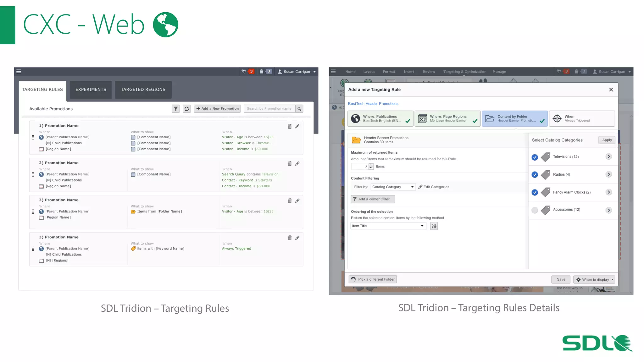Screen dimensions: 644x362
Task: Delete the Always Triggered promotion
Action: point(290,238)
